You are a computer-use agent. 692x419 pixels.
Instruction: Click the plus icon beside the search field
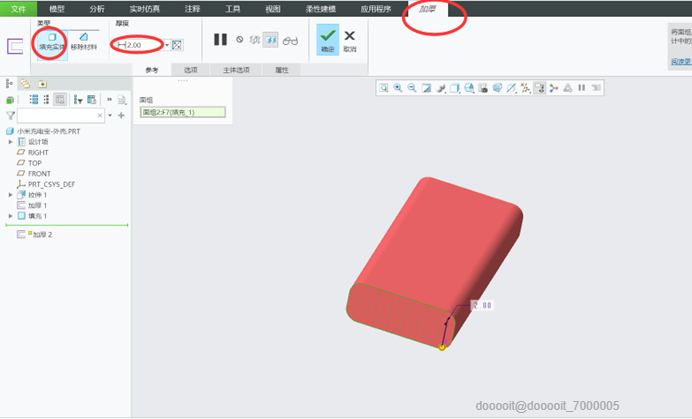click(x=121, y=116)
